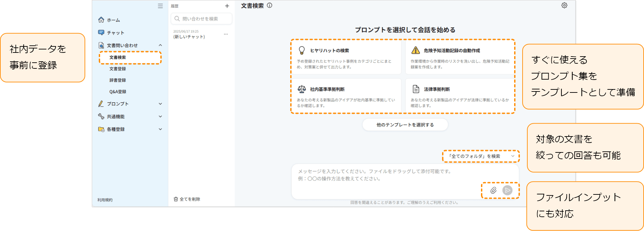The height and width of the screenshot is (231, 644).
Task: Open the 「全てのフォルダ」を検索 dropdown
Action: point(480,156)
